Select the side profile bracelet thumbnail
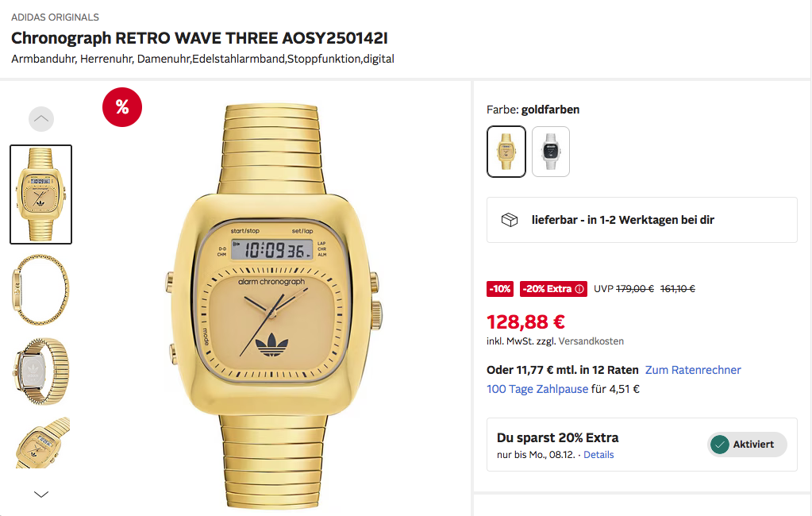The height and width of the screenshot is (516, 812). tap(41, 290)
